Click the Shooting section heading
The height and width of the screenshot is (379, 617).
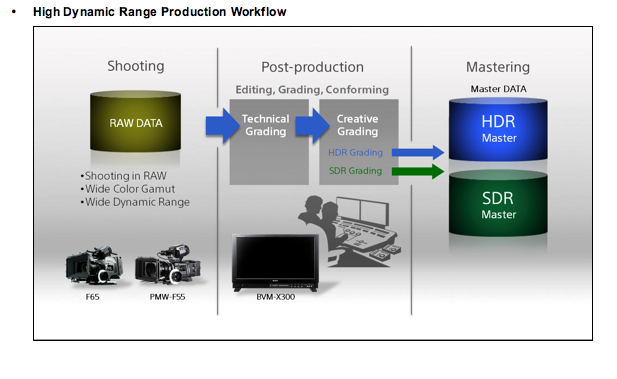point(136,66)
